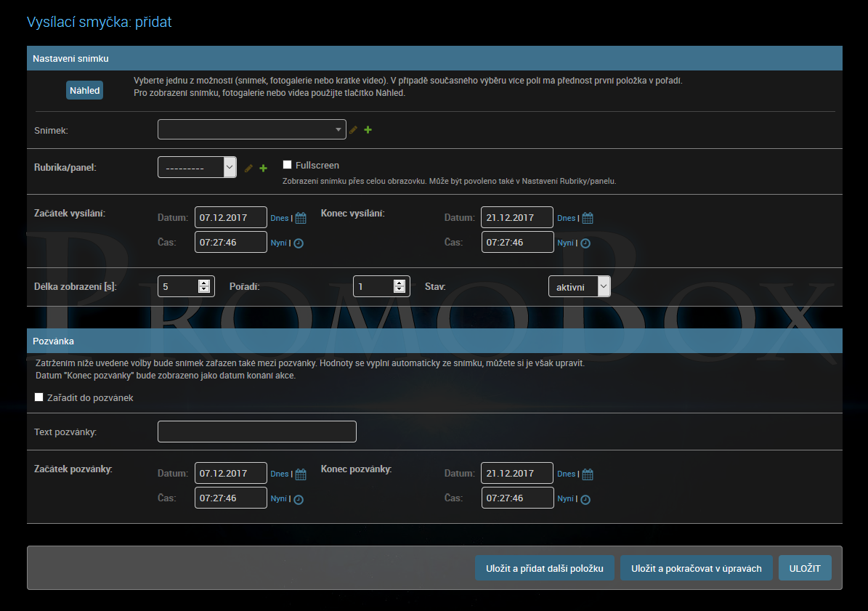Open the Stav dropdown showing aktivní

point(579,287)
